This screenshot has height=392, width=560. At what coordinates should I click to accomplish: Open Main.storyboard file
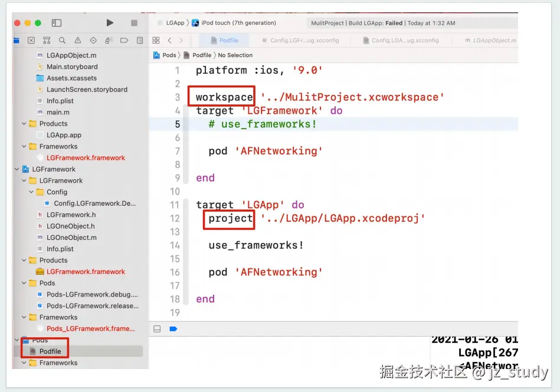coord(72,67)
